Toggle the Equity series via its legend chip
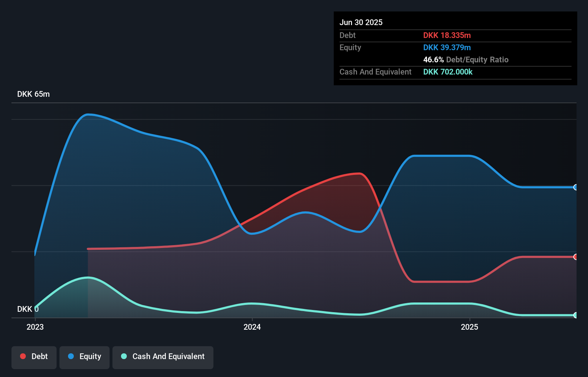This screenshot has width=588, height=377. (x=84, y=357)
